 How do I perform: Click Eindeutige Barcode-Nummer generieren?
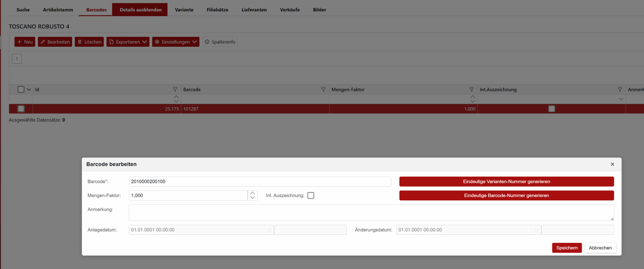[x=506, y=196]
